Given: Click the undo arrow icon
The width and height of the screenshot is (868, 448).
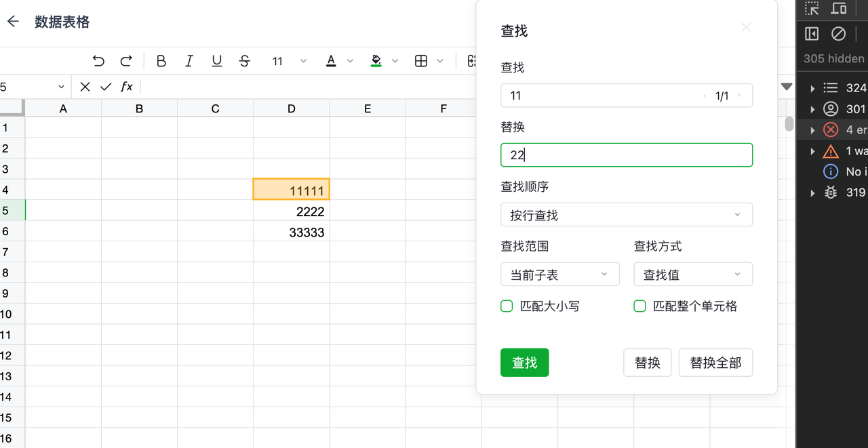Looking at the screenshot, I should point(99,61).
